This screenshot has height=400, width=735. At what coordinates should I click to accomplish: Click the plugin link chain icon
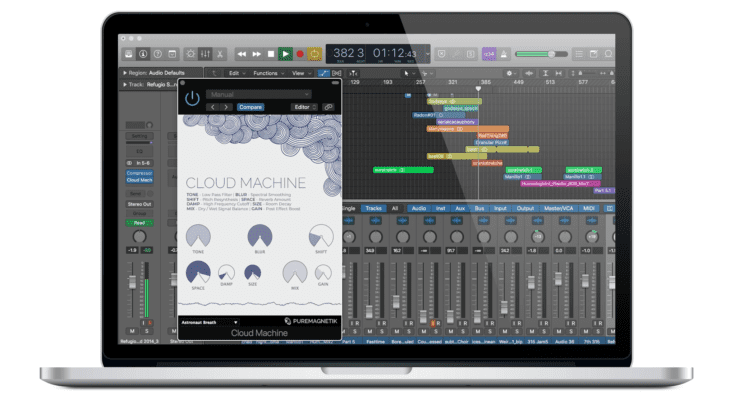(329, 107)
